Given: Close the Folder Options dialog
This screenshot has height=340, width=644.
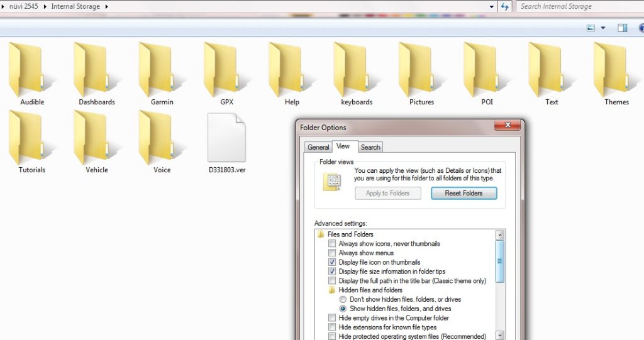Looking at the screenshot, I should coord(508,125).
